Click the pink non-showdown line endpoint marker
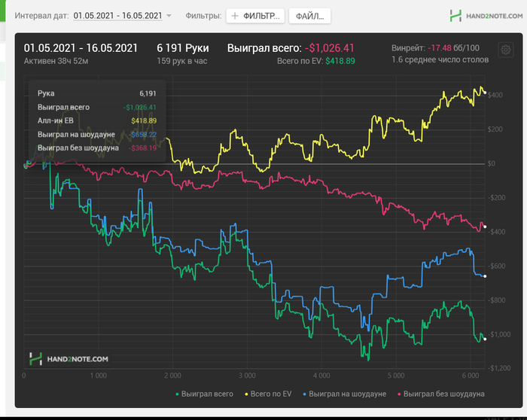The height and width of the screenshot is (420, 527). 485,227
